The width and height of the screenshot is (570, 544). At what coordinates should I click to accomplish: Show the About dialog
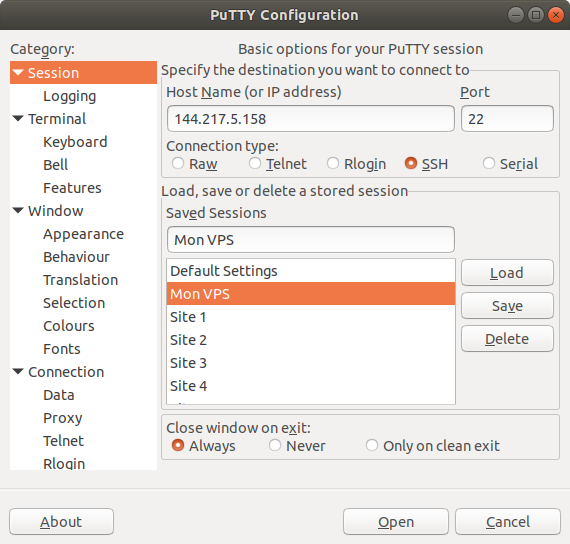tap(61, 521)
